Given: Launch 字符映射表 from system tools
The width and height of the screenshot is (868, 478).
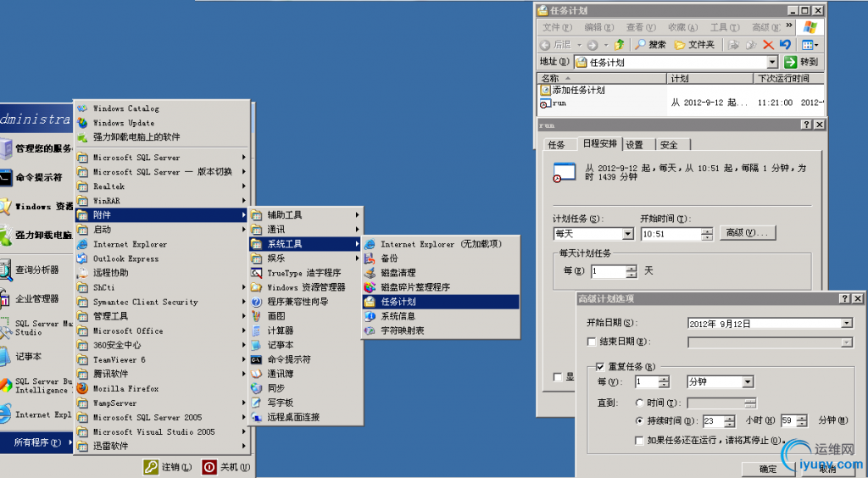Looking at the screenshot, I should [x=441, y=331].
